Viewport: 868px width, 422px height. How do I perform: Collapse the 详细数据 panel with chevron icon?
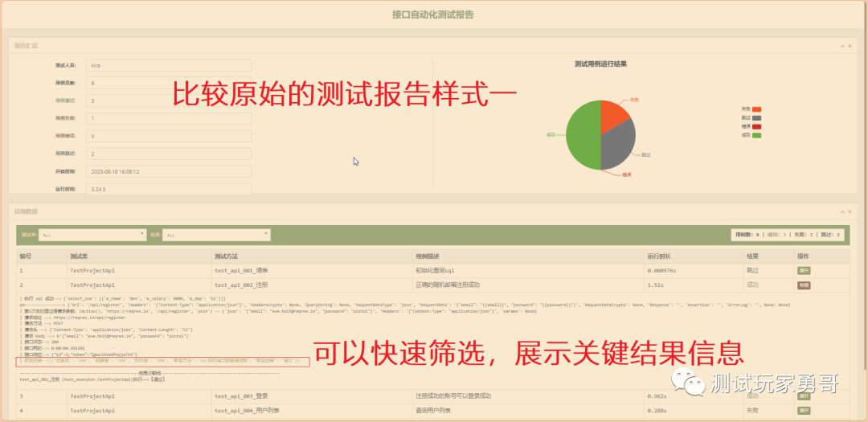(842, 212)
